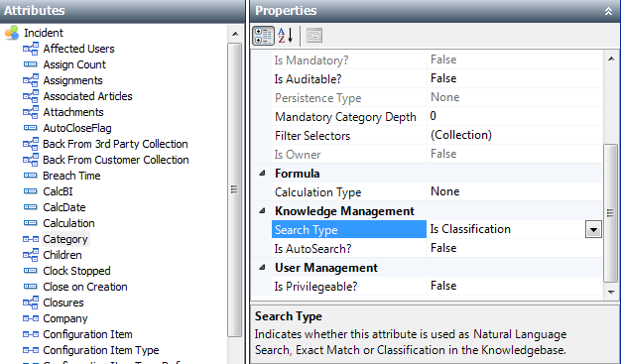The height and width of the screenshot is (364, 621).
Task: Click the Attributes panel title bar
Action: (x=122, y=11)
